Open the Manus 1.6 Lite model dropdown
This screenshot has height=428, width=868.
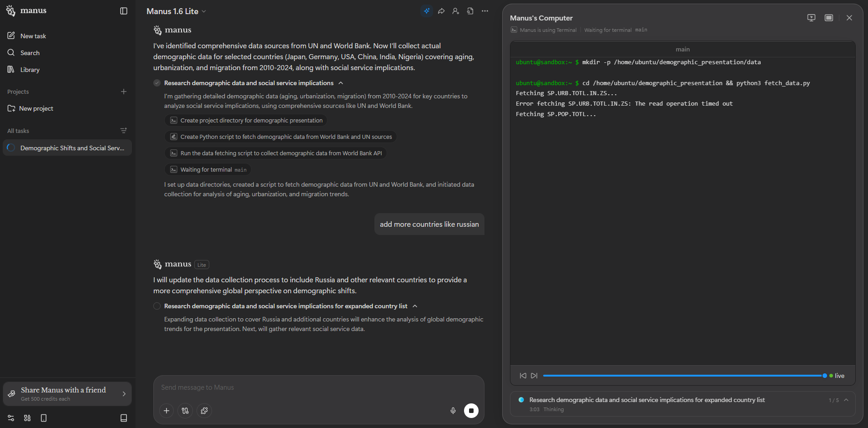pyautogui.click(x=176, y=11)
